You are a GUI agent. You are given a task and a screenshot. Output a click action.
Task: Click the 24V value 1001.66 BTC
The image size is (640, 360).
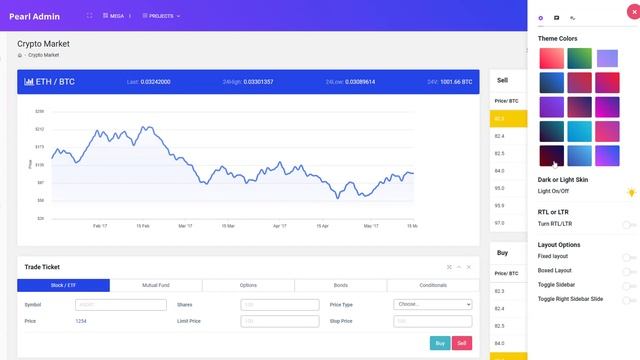(456, 82)
